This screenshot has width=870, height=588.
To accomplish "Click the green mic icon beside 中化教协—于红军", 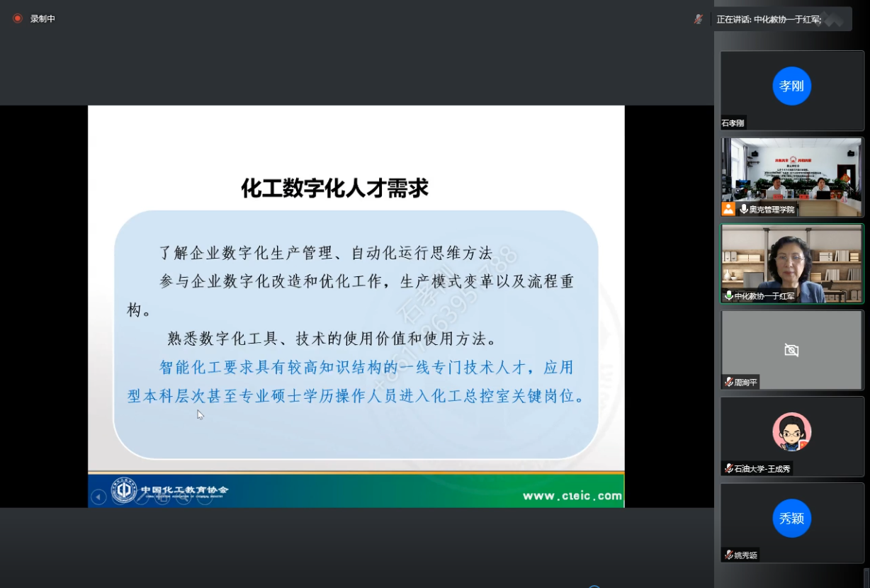I will pyautogui.click(x=728, y=295).
